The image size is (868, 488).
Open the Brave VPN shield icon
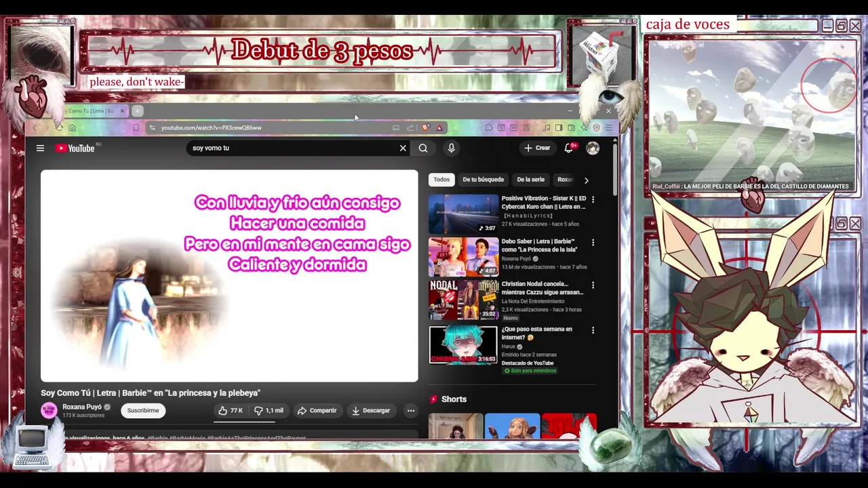[596, 127]
